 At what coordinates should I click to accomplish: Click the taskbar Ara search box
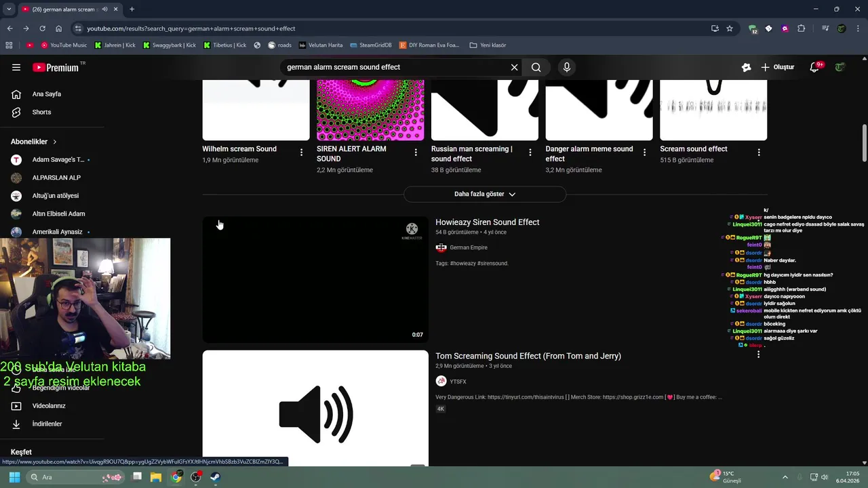(76, 477)
